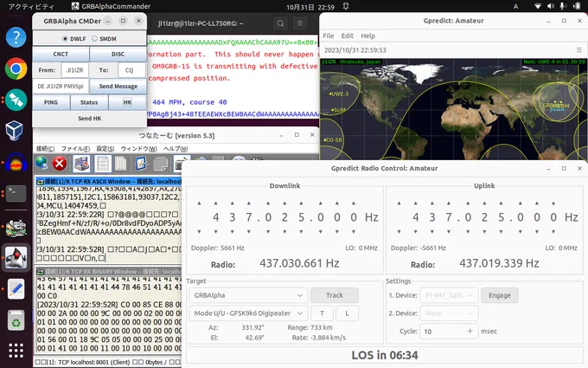The width and height of the screenshot is (588, 368).
Task: Open Audacity headphones icon in dock
Action: point(16,163)
